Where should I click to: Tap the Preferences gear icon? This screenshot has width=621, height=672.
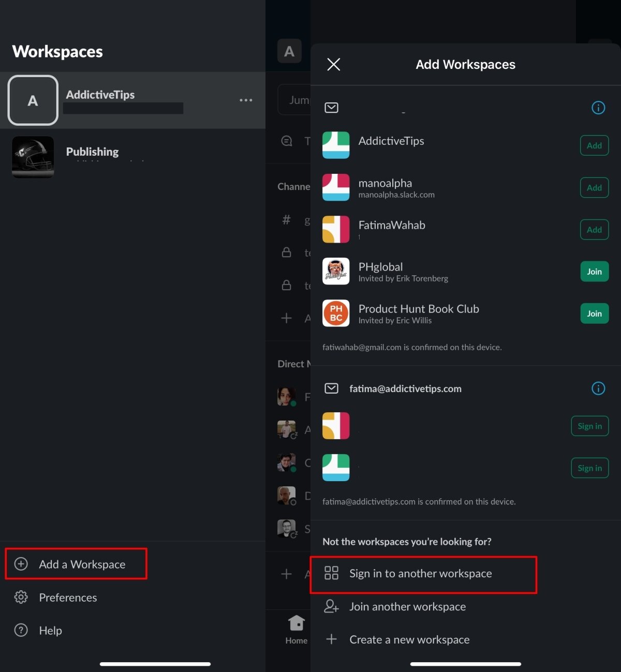[x=21, y=598]
